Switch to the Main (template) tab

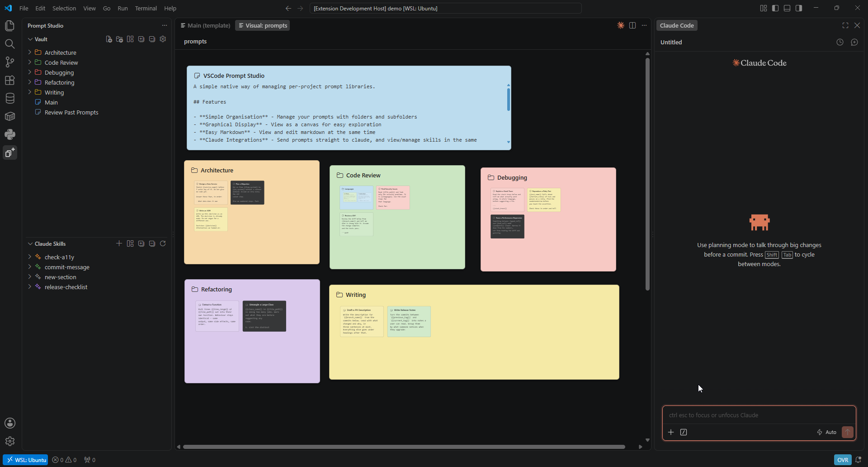[205, 25]
